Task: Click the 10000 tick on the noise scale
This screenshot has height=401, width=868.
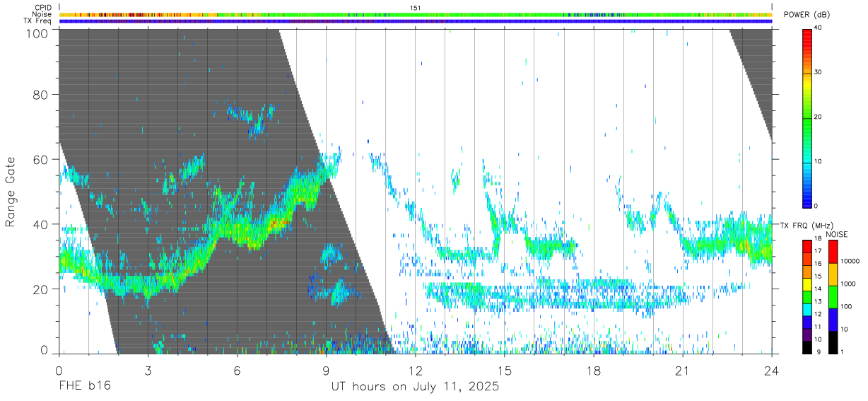Action: [x=850, y=262]
